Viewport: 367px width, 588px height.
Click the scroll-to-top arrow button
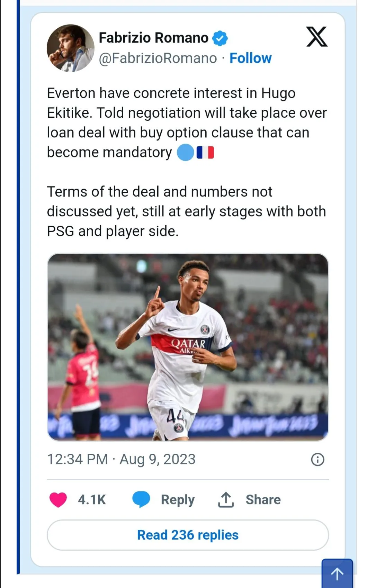[337, 573]
